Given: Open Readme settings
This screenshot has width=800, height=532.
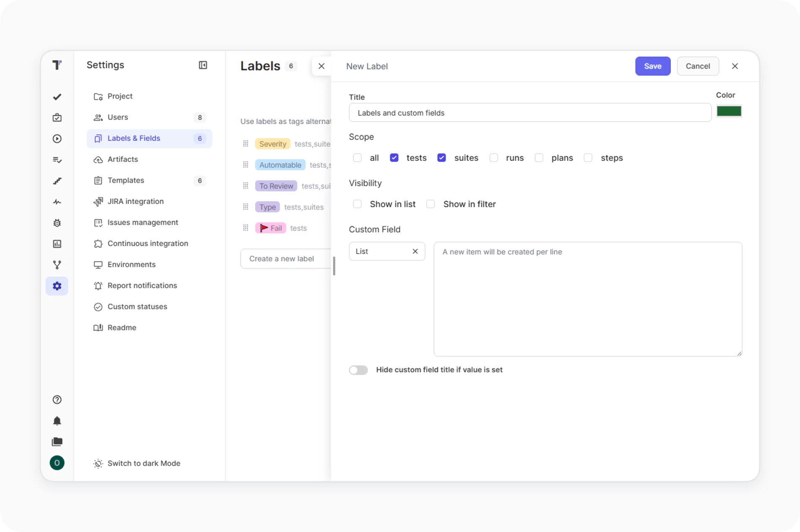Looking at the screenshot, I should [149, 328].
